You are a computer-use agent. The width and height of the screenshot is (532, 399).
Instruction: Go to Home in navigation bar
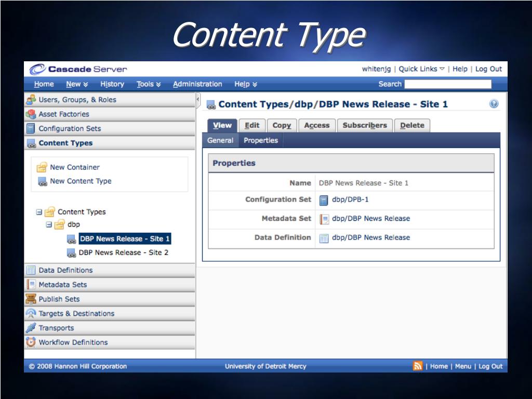click(44, 84)
